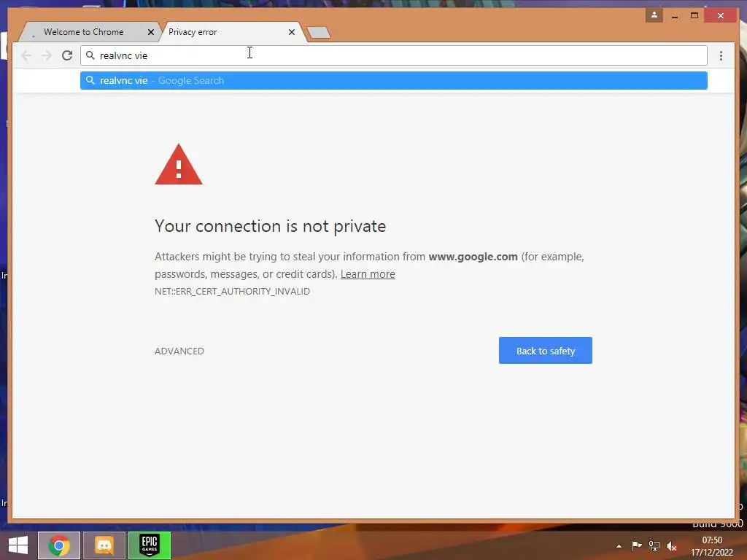Open the Learn more link

(x=368, y=274)
